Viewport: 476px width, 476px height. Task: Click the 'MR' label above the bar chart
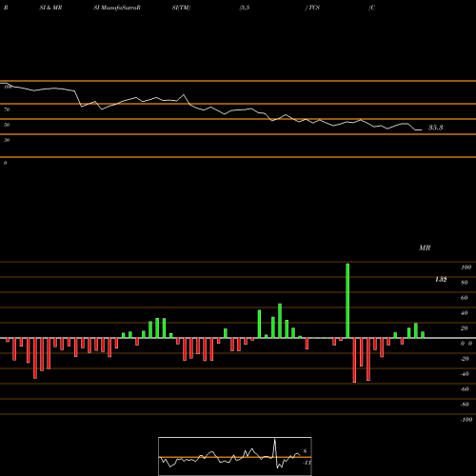click(425, 248)
